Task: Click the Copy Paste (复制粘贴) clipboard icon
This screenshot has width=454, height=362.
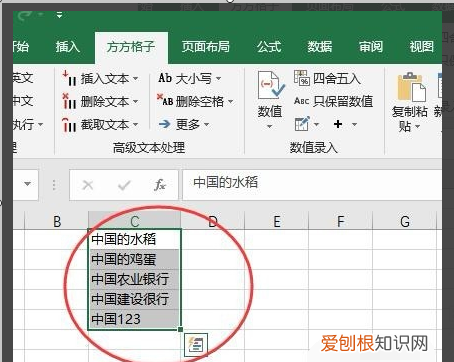Action: pos(411,87)
